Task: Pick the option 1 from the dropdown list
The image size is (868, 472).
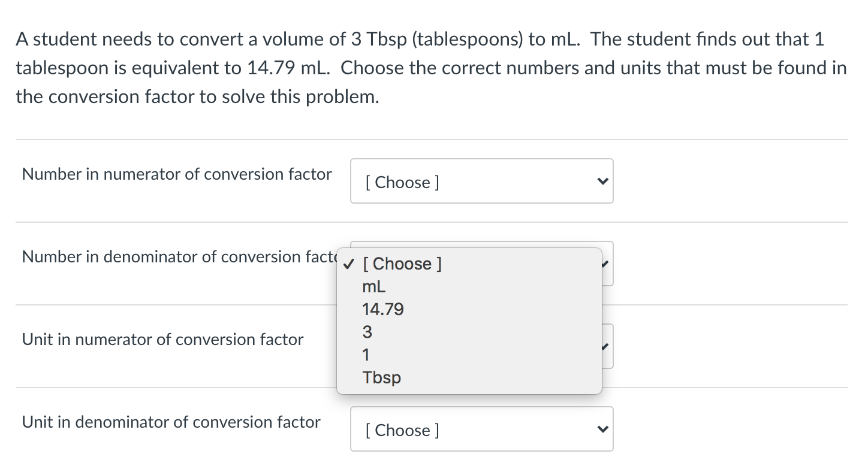Action: pos(365,355)
